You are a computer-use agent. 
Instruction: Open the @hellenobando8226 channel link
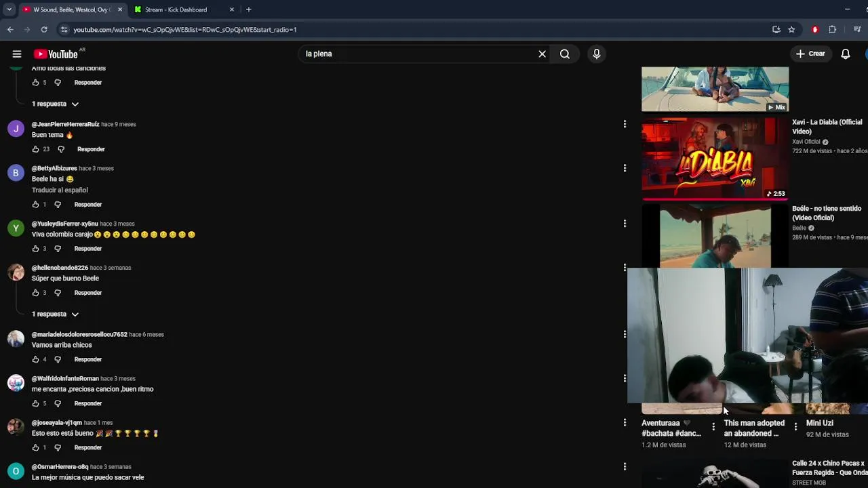(60, 268)
